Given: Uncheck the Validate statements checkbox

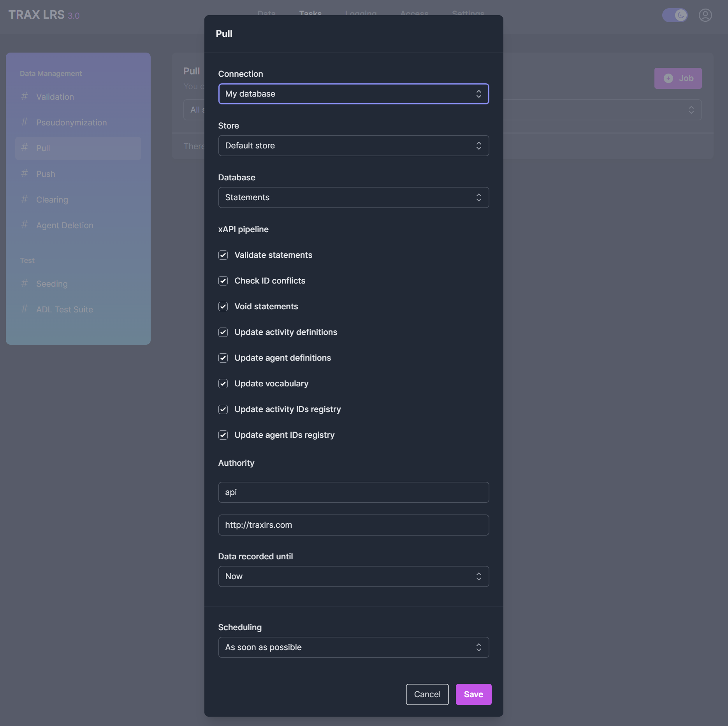Looking at the screenshot, I should (x=223, y=255).
